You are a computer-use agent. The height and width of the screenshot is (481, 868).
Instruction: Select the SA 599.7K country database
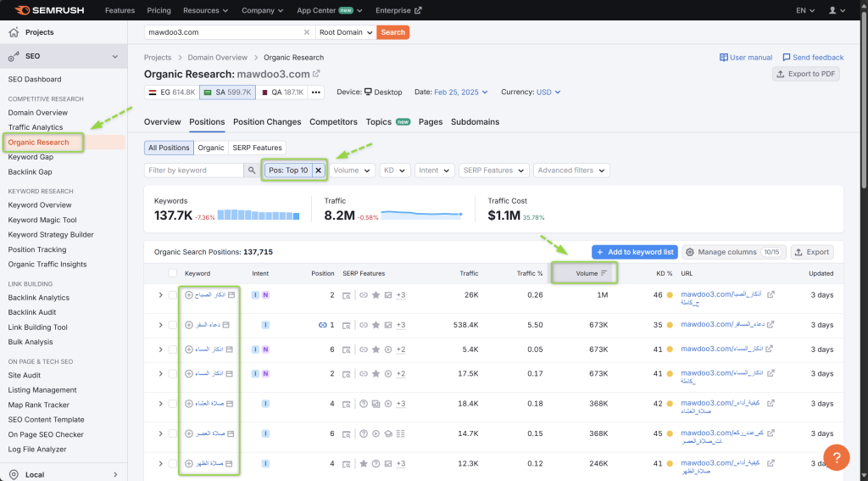(227, 92)
